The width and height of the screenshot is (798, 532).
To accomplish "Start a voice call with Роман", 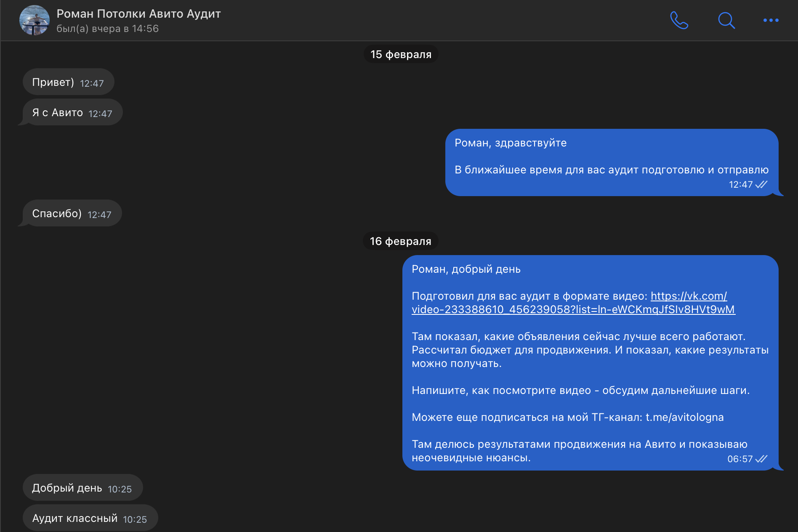I will (x=679, y=20).
